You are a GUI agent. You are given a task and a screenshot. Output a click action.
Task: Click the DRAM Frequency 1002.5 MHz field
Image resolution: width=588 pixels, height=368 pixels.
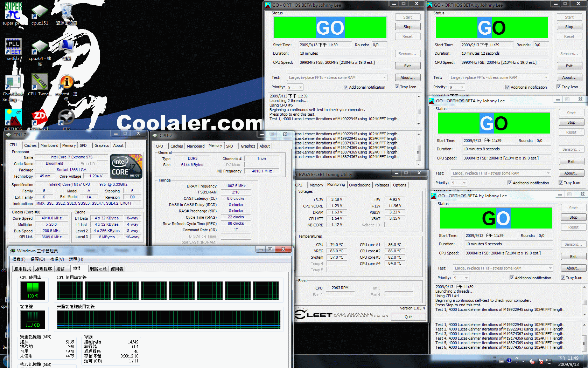(x=236, y=186)
